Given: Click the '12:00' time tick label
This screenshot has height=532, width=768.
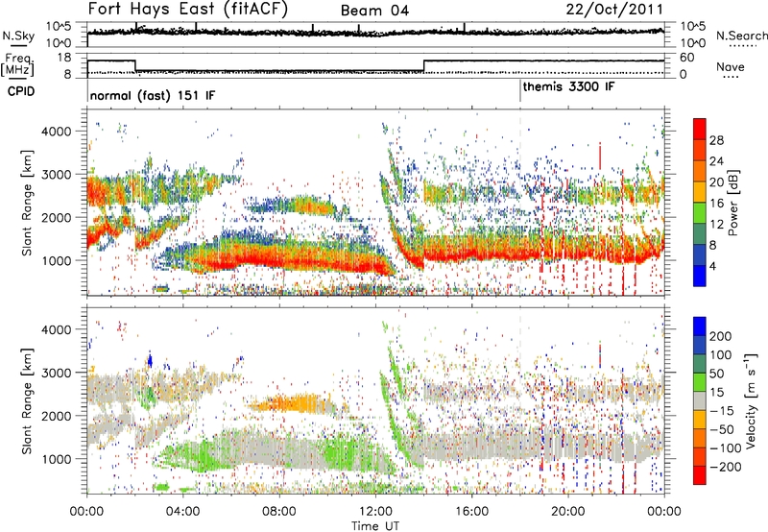Looking at the screenshot, I should coord(375,512).
